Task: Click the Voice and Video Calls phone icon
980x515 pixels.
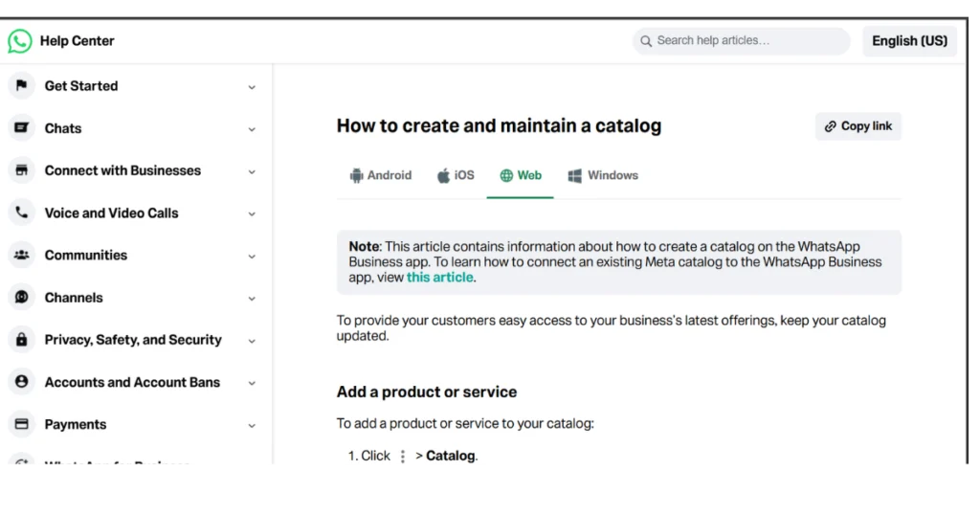Action: pyautogui.click(x=21, y=213)
